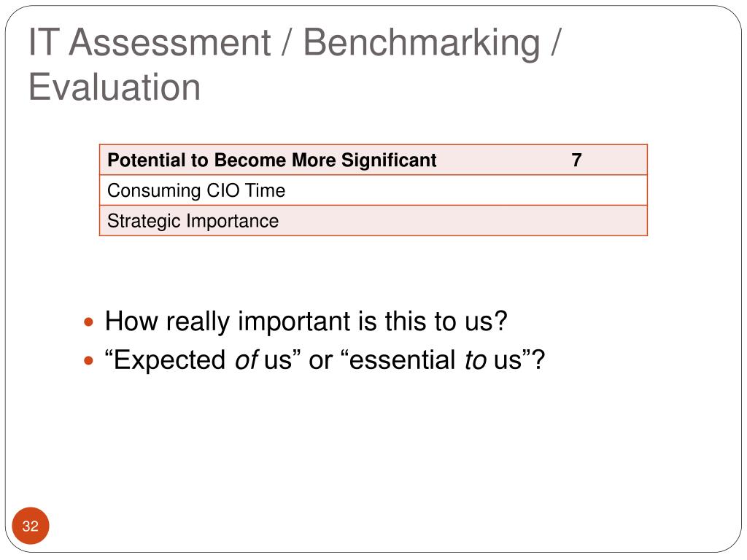
Task: Click the word "Benchmarking" in the slide title
Action: click(422, 43)
